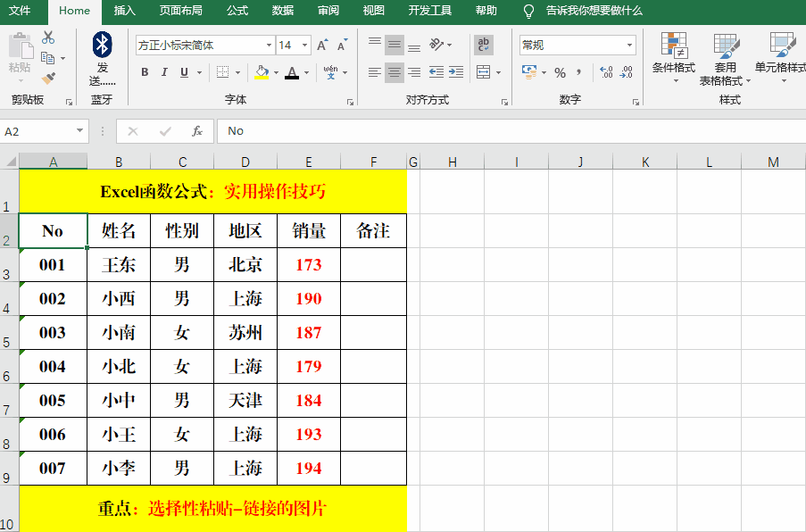Viewport: 806px width, 532px height.
Task: Switch to the 开发工具 Developer tab
Action: (429, 11)
